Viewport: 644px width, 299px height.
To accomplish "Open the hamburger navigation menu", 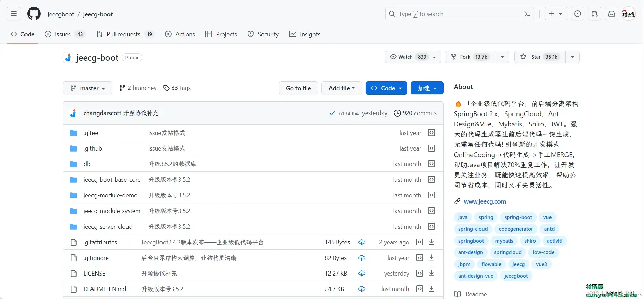I will (14, 14).
